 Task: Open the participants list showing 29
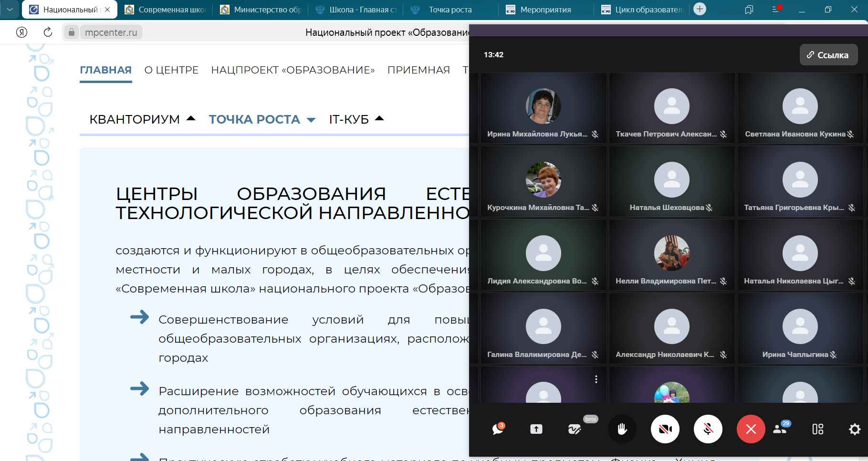click(781, 428)
